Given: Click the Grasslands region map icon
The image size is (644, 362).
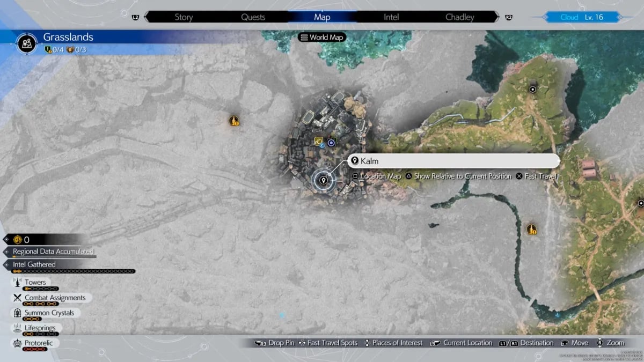Looking at the screenshot, I should tap(27, 43).
